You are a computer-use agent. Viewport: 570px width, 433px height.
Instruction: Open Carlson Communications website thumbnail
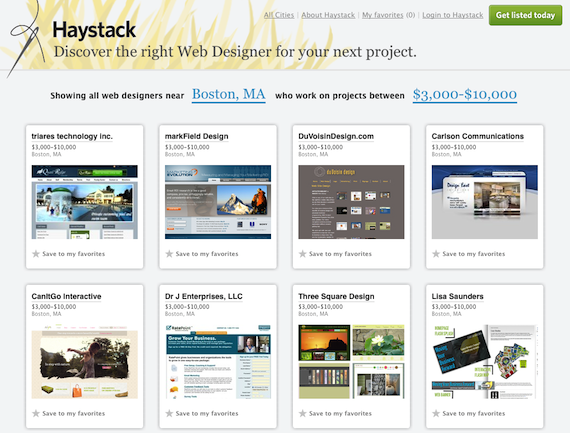pyautogui.click(x=485, y=202)
